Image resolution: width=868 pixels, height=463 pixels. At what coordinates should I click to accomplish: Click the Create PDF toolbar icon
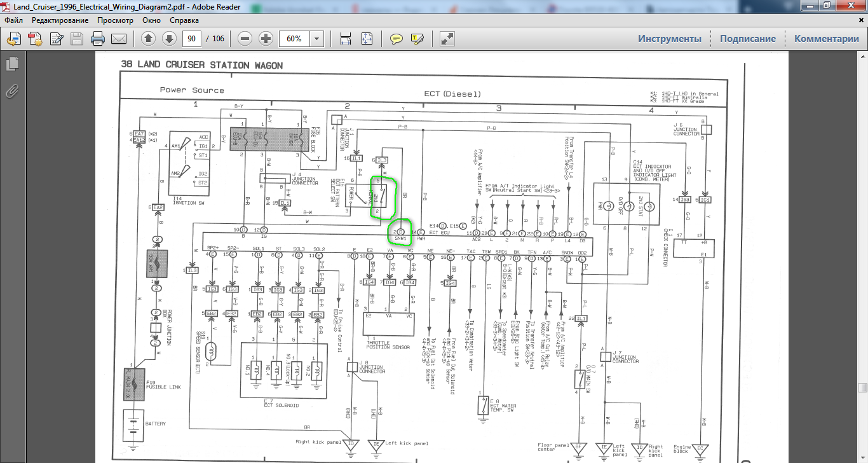pos(34,39)
